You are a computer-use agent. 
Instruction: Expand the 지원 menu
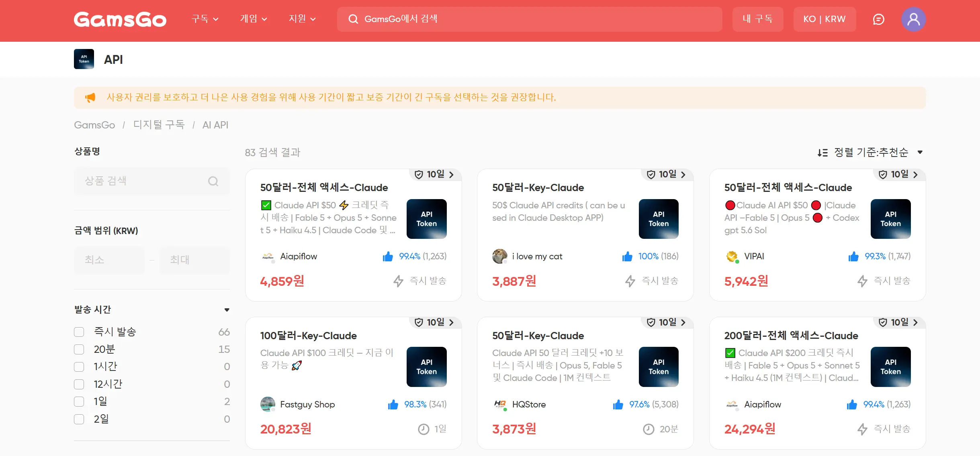coord(302,19)
